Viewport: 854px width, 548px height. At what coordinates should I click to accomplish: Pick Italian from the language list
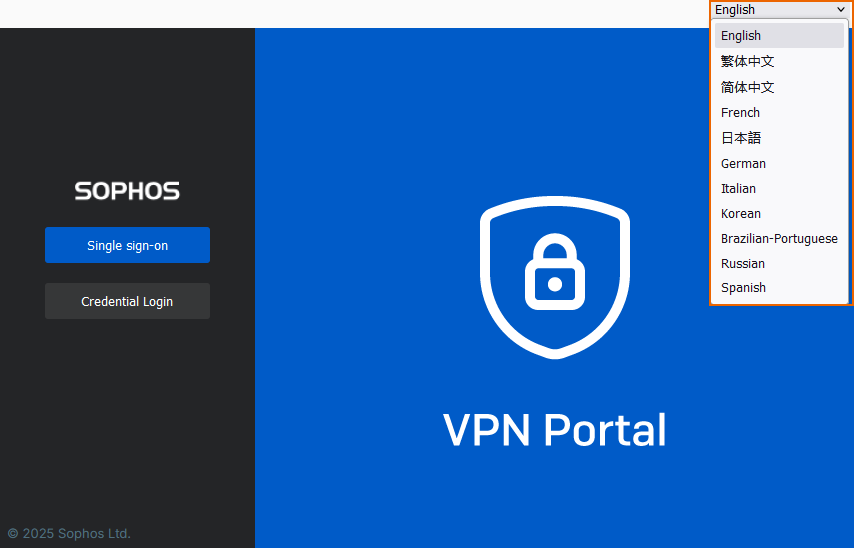pos(738,188)
